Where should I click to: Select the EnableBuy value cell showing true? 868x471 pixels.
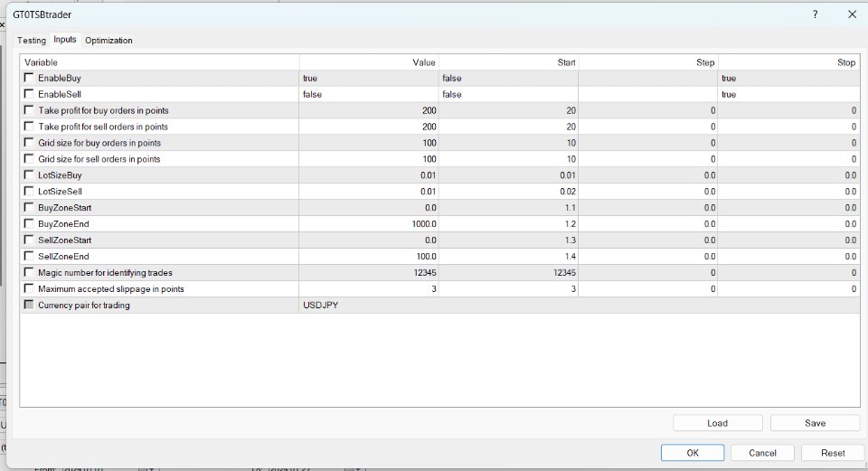[x=369, y=79]
